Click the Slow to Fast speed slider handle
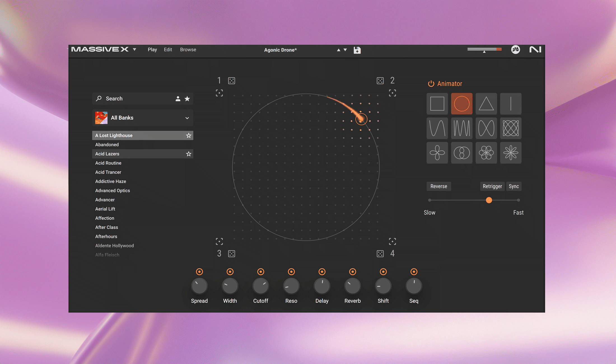The height and width of the screenshot is (364, 616). point(489,200)
